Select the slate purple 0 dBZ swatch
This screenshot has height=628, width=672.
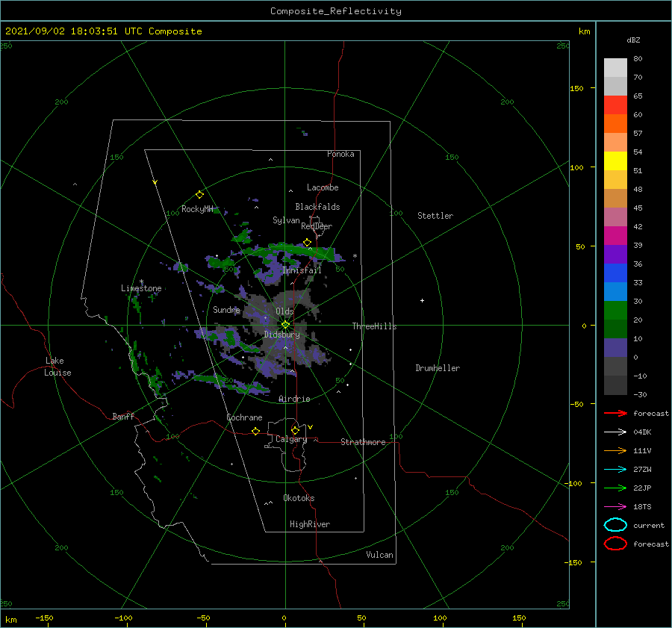click(x=615, y=347)
